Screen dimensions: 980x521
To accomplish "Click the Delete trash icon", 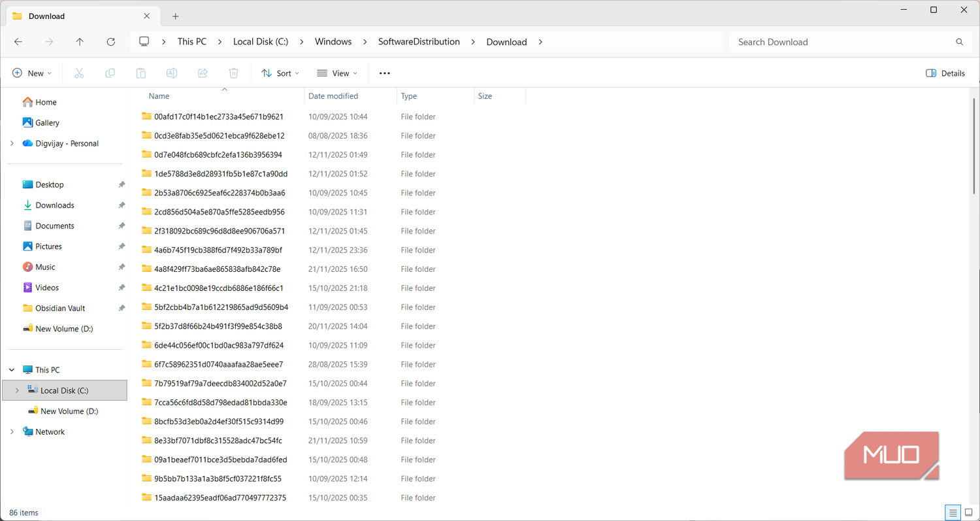I will pos(234,73).
